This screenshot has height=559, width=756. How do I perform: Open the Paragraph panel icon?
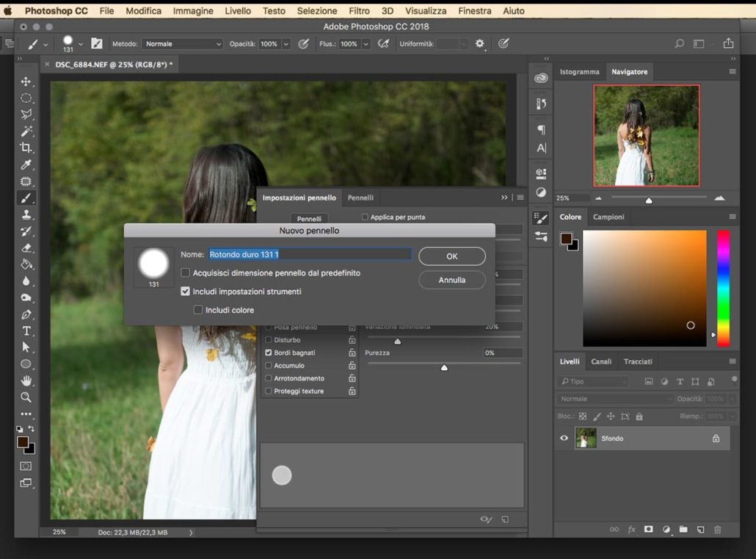point(541,129)
